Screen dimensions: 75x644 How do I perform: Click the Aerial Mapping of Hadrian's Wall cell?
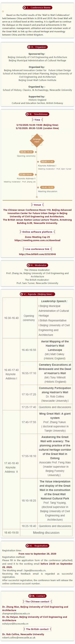point(55,350)
